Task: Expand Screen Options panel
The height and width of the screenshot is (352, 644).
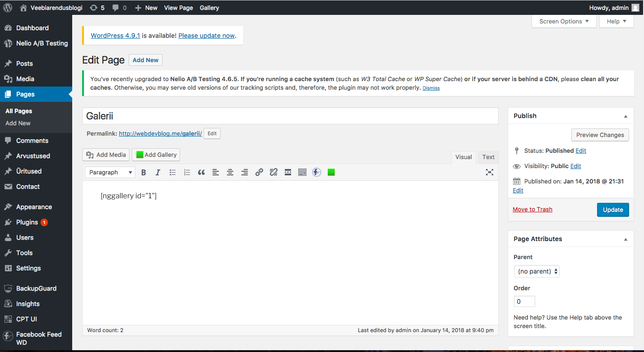Action: click(564, 21)
